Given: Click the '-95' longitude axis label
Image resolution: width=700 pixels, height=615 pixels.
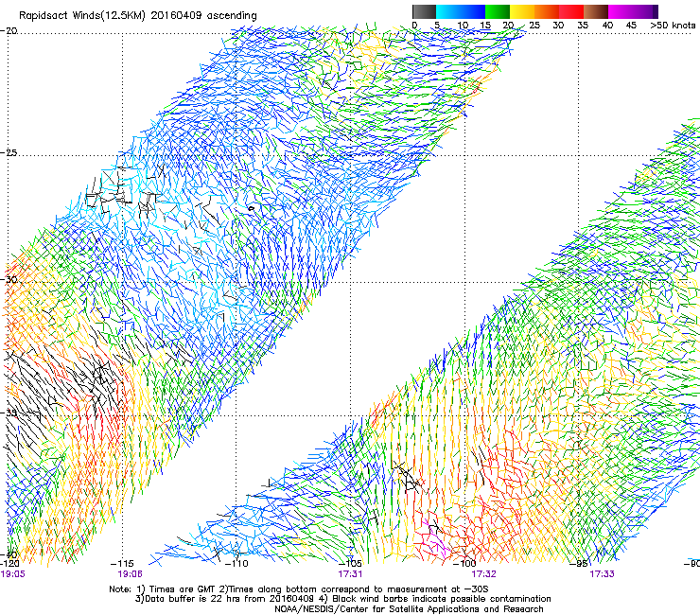Looking at the screenshot, I should tap(579, 564).
